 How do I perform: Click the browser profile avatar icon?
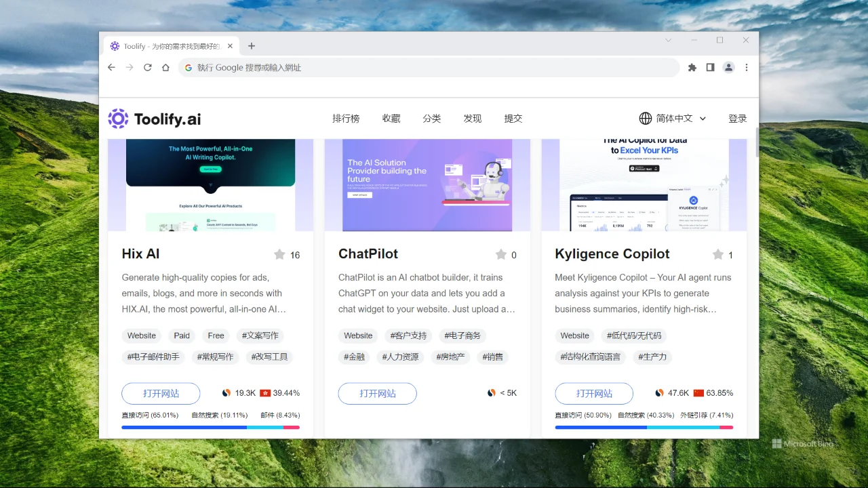click(728, 67)
